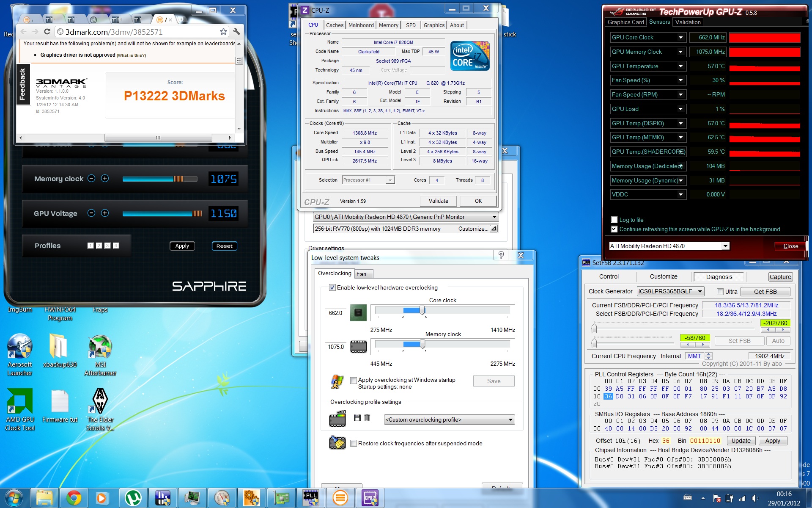Enable Apply overclocking at Windows startup
The image size is (812, 508).
click(354, 380)
